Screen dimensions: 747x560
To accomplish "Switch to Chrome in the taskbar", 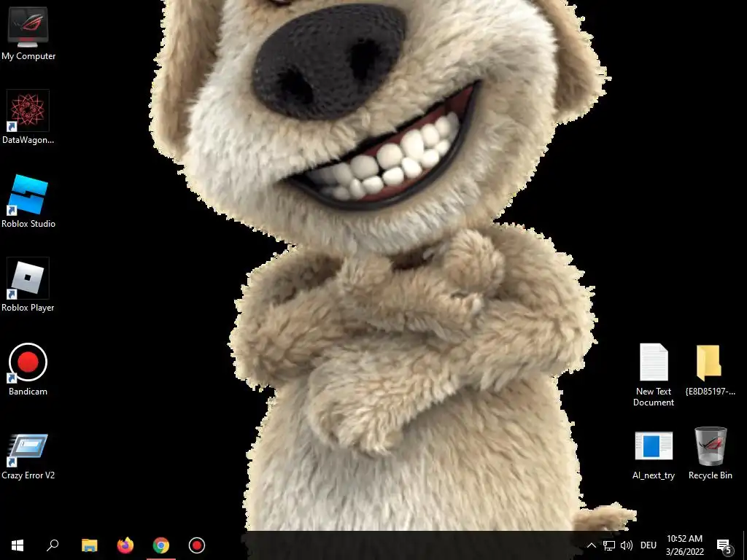I will pos(160,545).
